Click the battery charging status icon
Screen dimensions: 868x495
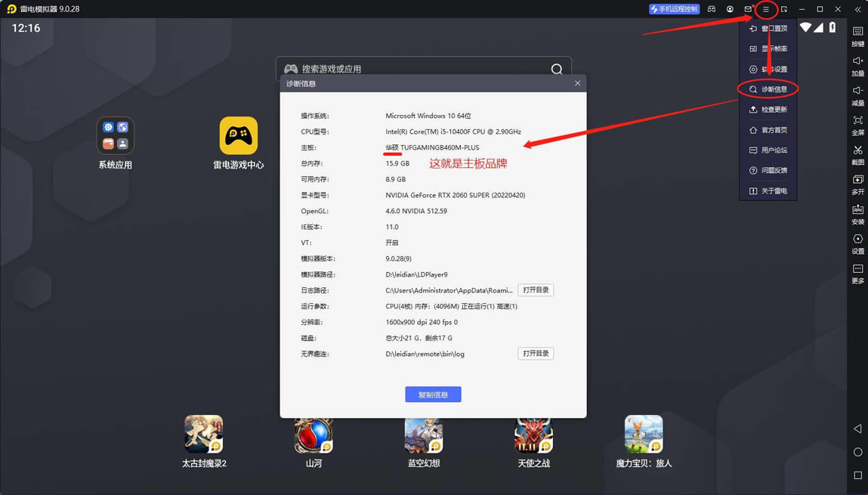pyautogui.click(x=832, y=27)
